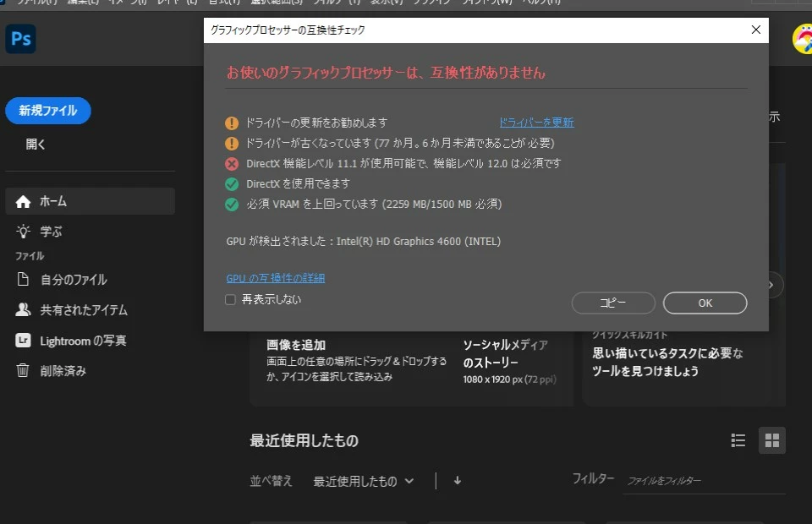Confirm dialog with OK button
812x524 pixels.
pos(705,303)
